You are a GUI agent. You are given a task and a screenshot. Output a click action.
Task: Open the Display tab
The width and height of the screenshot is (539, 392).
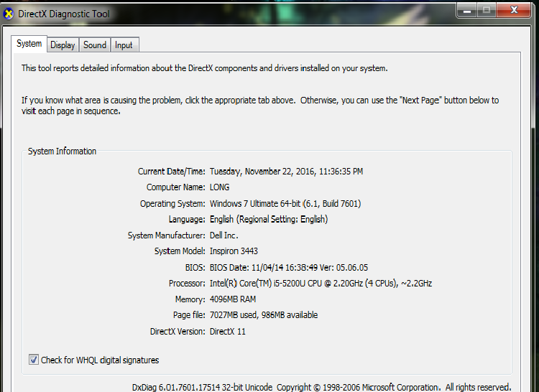click(63, 45)
